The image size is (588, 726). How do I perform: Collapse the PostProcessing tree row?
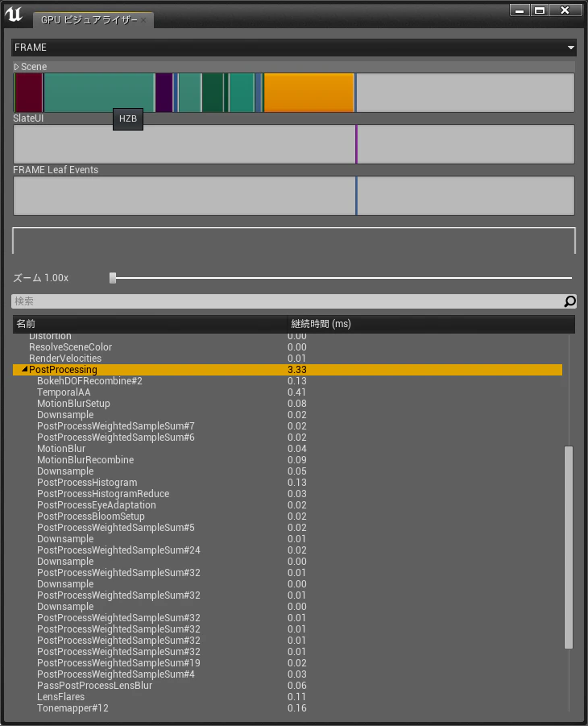pos(24,369)
